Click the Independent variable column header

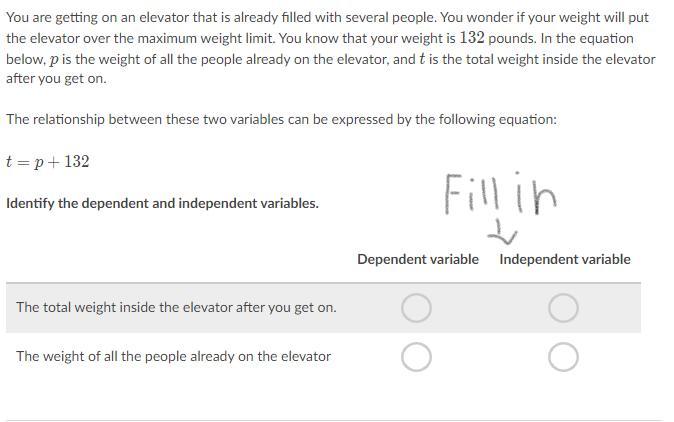pos(565,259)
